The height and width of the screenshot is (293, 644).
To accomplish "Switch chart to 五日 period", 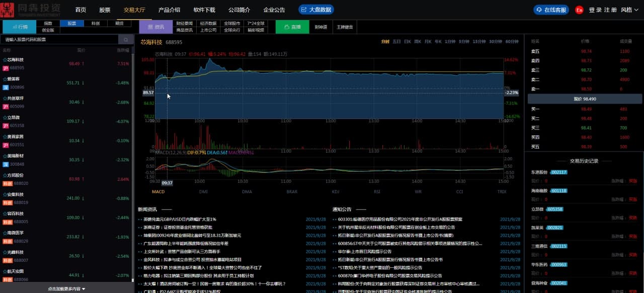I will pos(397,41).
